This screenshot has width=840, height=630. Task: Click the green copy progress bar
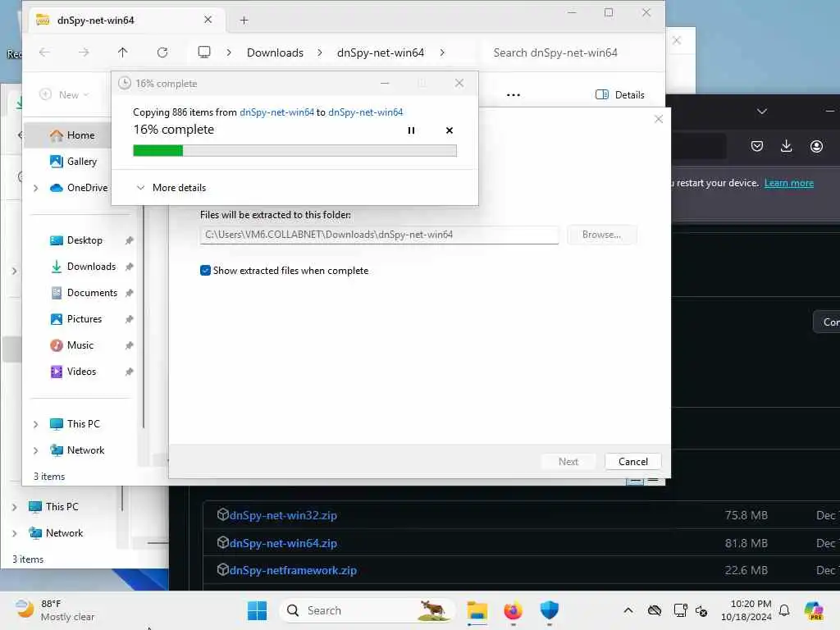[294, 151]
